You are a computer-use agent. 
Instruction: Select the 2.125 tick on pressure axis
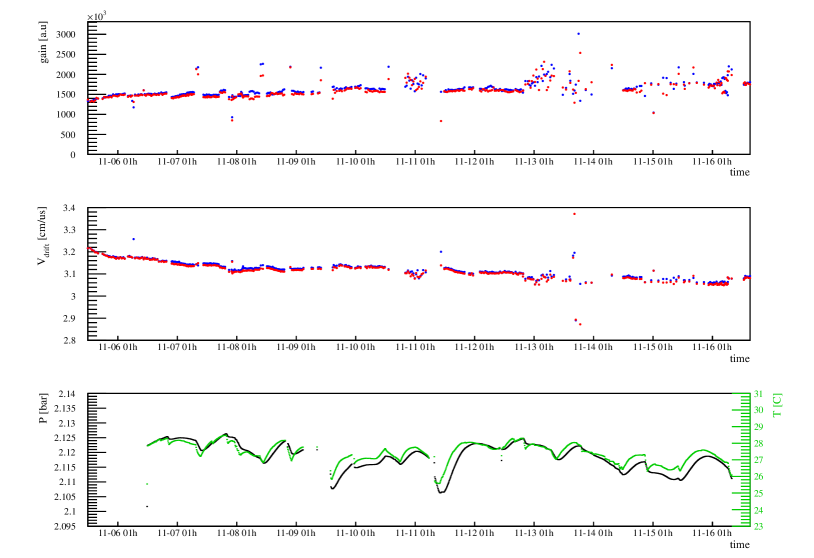point(65,438)
